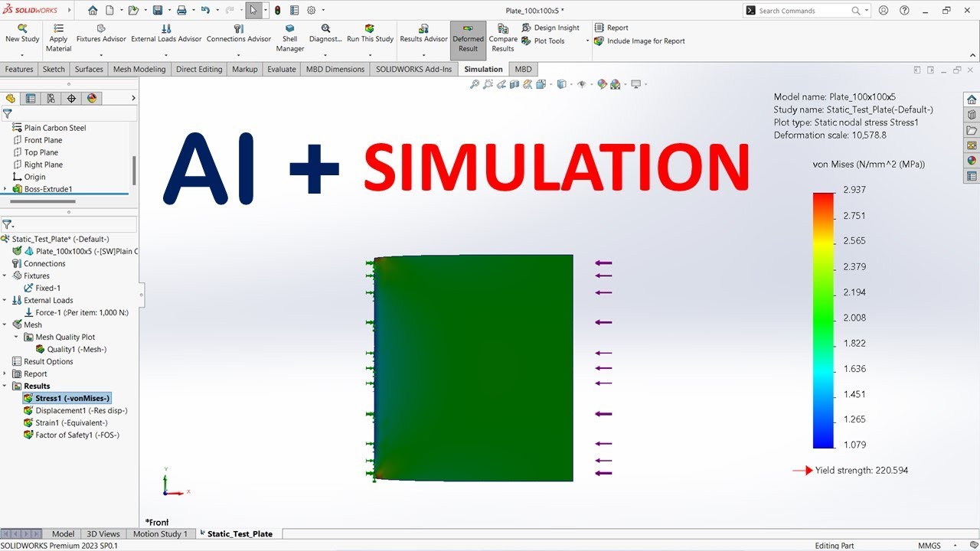Open ConfigurationManager tab icon
This screenshot has width=980, height=551.
click(51, 98)
